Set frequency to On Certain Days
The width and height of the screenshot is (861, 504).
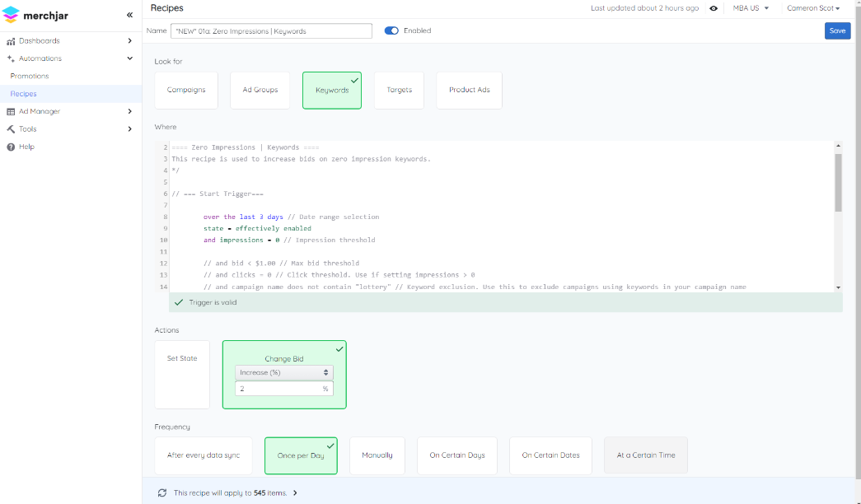(457, 455)
